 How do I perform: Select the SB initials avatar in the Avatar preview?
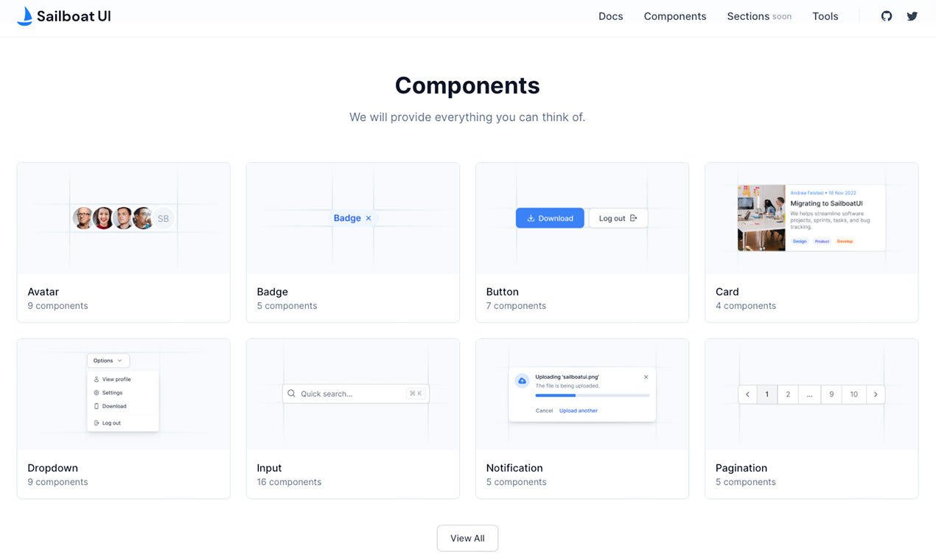click(x=163, y=218)
